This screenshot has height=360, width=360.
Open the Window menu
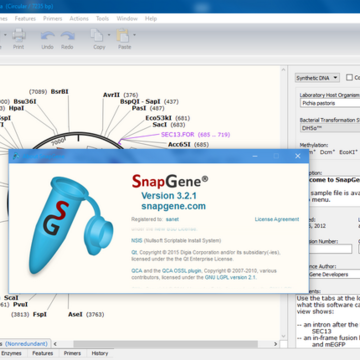127,19
